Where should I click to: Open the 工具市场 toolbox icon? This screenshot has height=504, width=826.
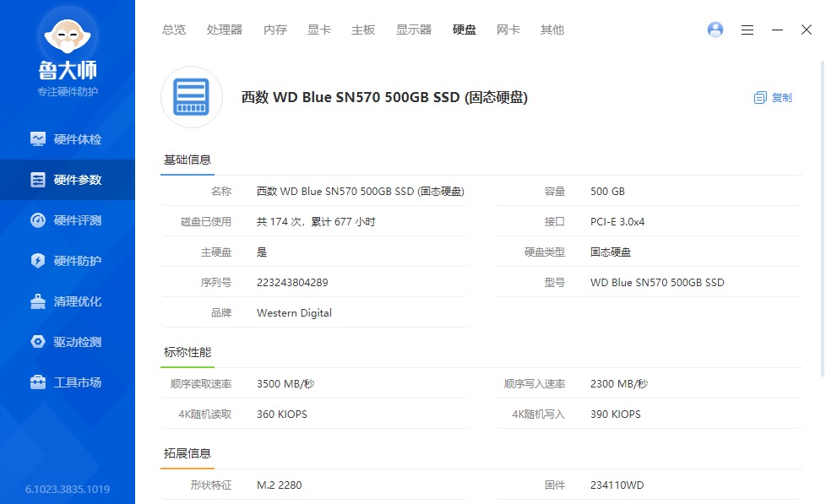click(38, 382)
